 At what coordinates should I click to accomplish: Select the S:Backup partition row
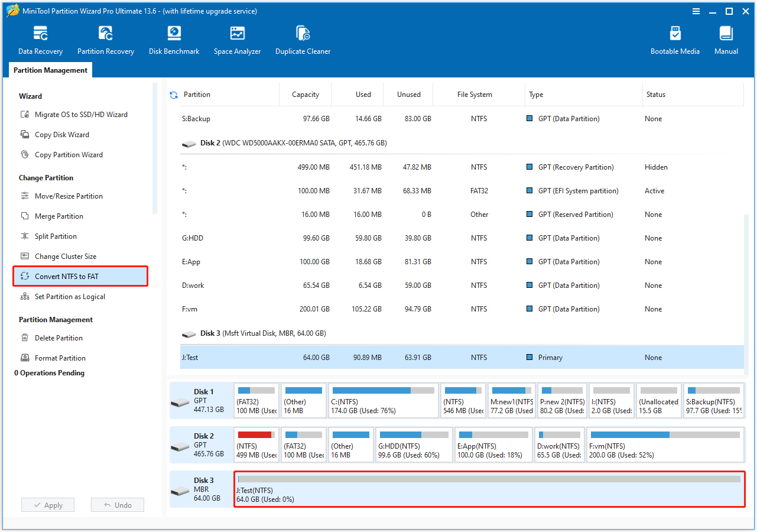click(x=462, y=119)
